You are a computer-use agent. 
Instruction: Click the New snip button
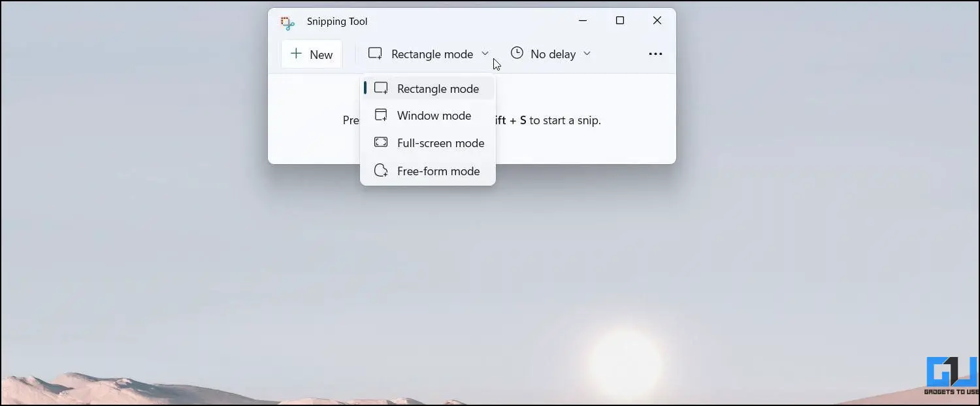tap(312, 54)
